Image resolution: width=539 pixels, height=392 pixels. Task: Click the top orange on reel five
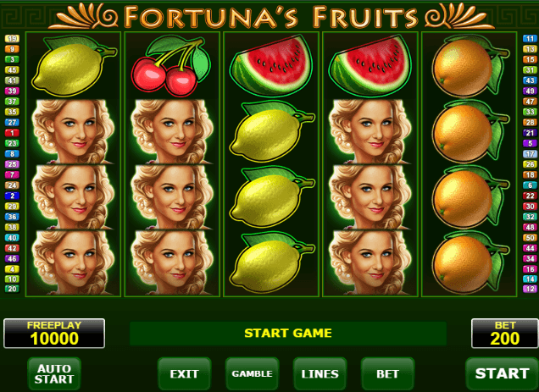coord(470,66)
